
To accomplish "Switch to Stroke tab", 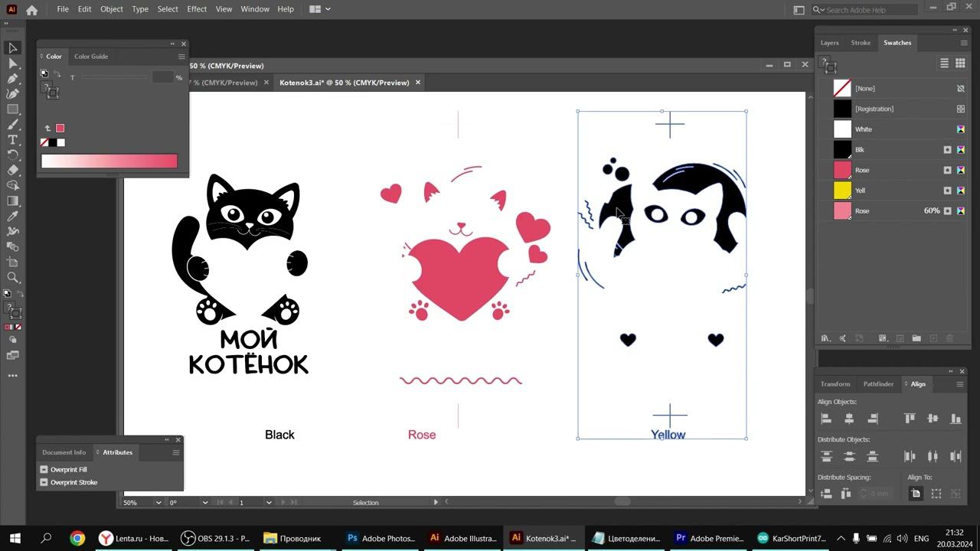I will tap(861, 43).
